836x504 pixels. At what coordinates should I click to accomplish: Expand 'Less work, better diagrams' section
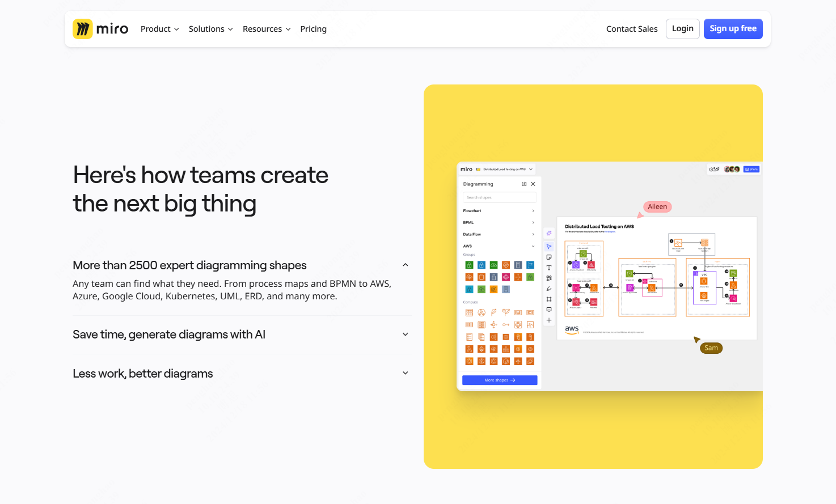(x=405, y=373)
